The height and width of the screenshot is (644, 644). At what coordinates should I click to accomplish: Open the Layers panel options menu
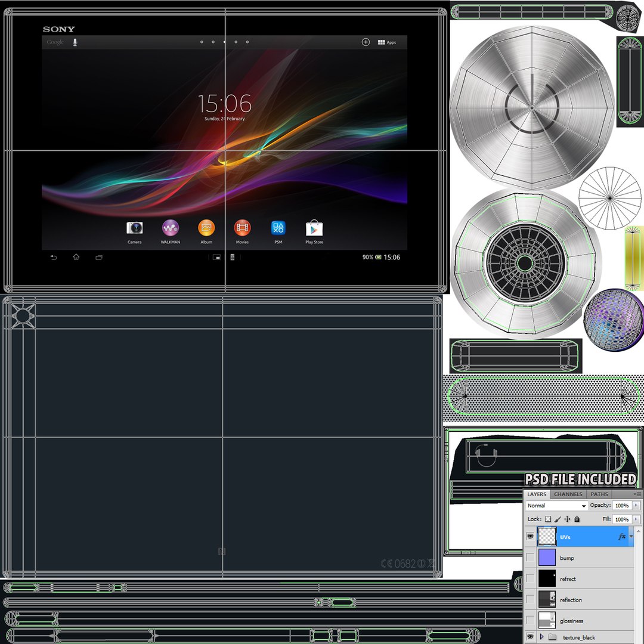[637, 494]
